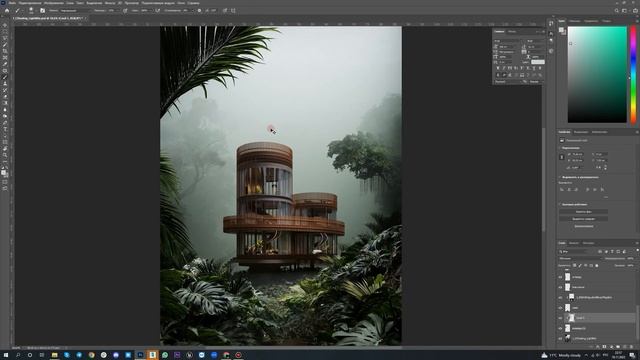Open smoothing options gear icon
Viewport: 640px width, 360px height.
199,11
